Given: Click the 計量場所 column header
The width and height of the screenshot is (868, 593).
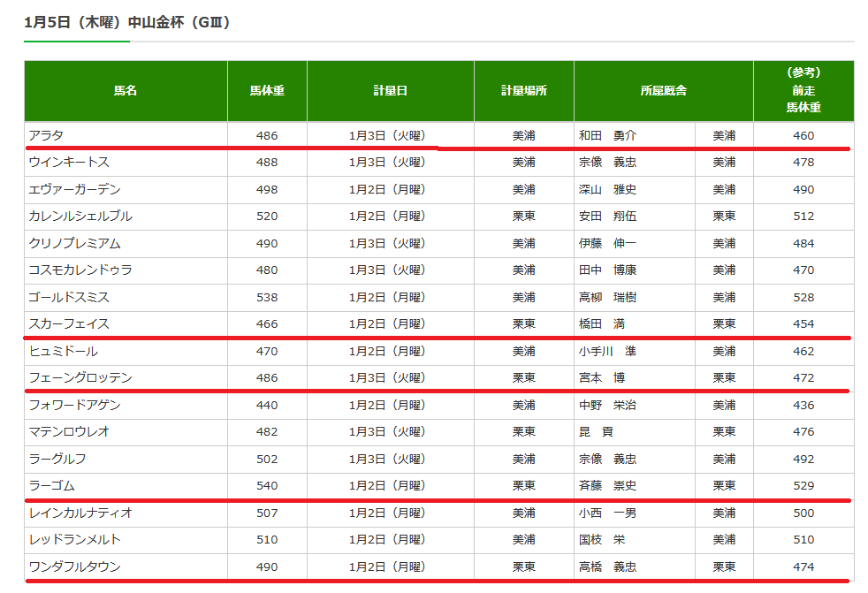Looking at the screenshot, I should point(523,91).
